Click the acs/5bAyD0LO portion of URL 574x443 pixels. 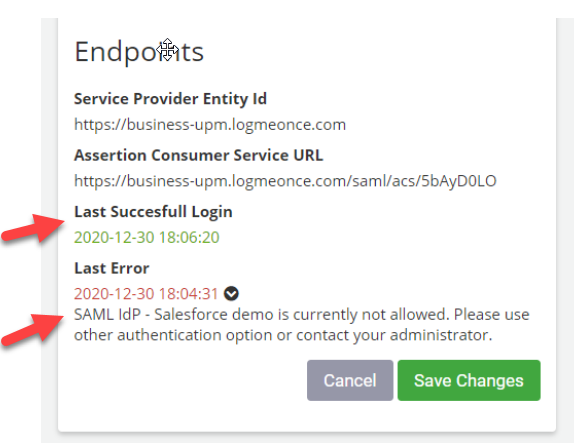444,181
